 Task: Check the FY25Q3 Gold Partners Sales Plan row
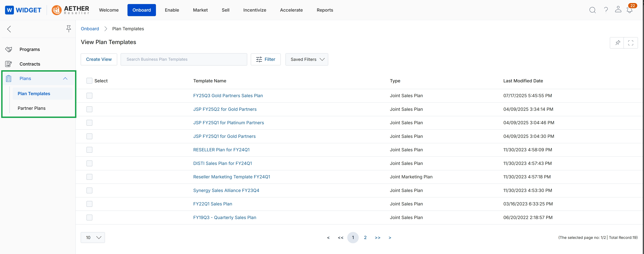coord(89,95)
